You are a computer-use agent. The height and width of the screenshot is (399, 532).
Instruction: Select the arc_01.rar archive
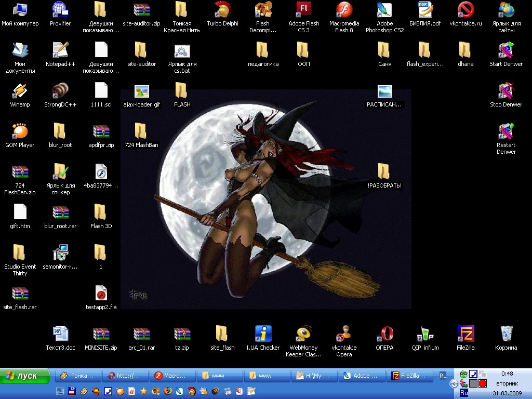pos(141,338)
